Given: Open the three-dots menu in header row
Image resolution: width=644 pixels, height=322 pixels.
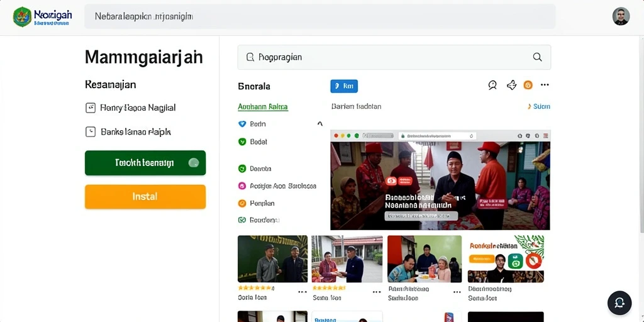Looking at the screenshot, I should click(545, 85).
